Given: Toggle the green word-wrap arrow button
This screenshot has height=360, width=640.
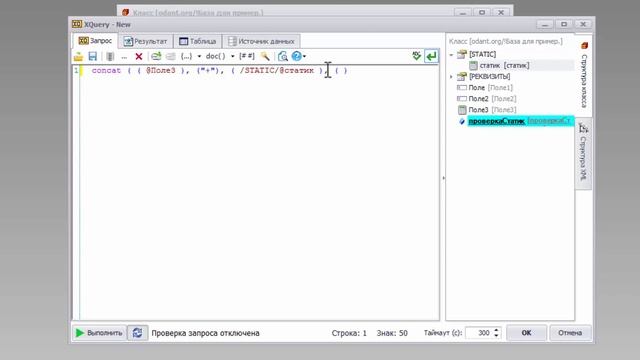Looking at the screenshot, I should click(431, 56).
